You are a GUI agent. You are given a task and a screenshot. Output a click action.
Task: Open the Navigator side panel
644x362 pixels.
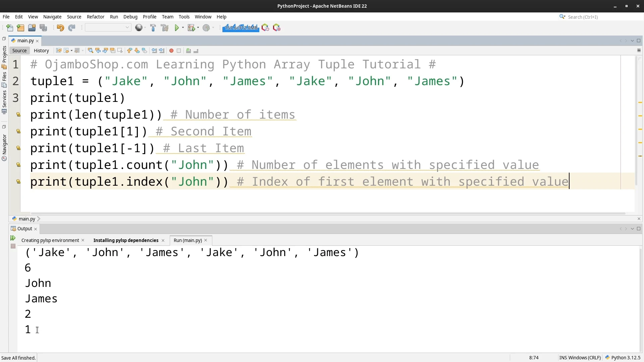4,147
